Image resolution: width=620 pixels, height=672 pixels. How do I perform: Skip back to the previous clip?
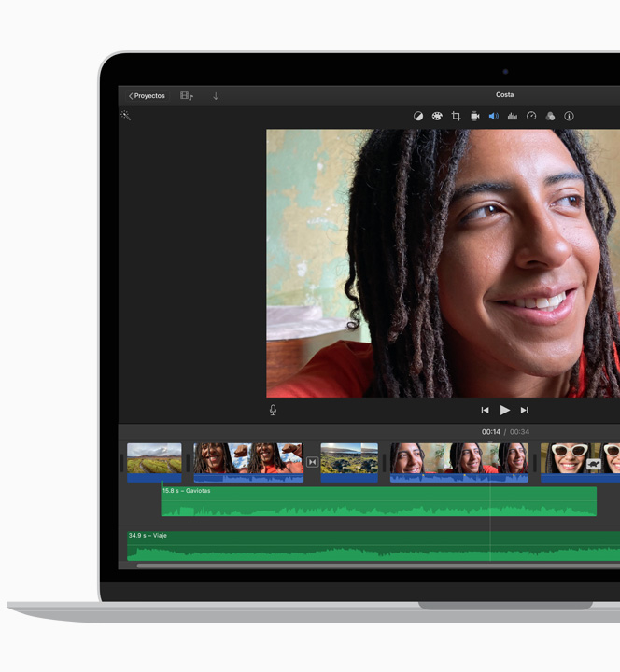[x=485, y=410]
